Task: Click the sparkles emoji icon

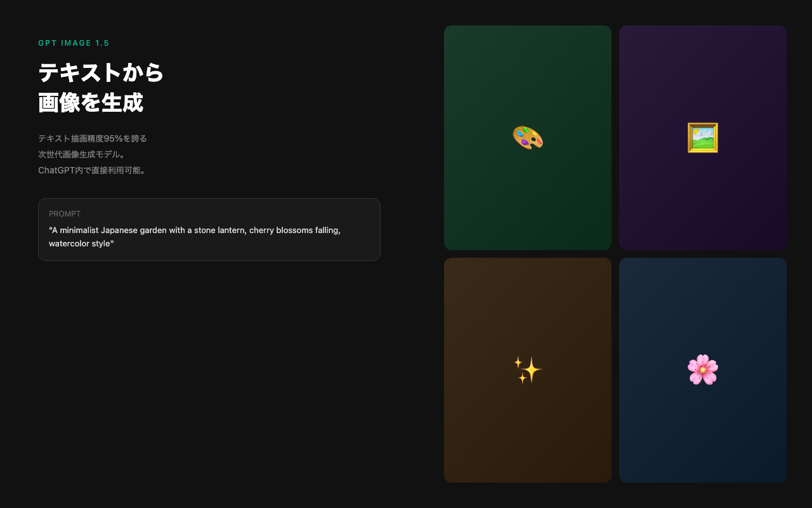Action: (x=527, y=370)
